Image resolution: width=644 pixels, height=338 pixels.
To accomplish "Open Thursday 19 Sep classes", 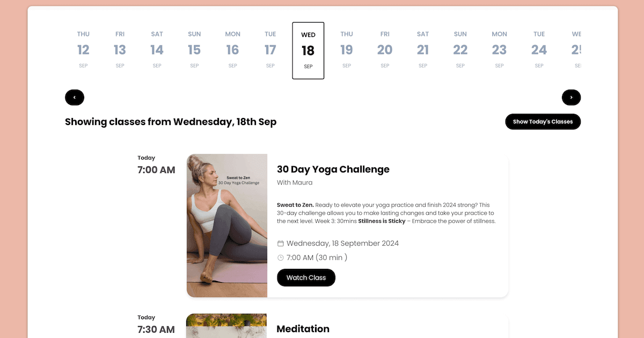I will [347, 50].
